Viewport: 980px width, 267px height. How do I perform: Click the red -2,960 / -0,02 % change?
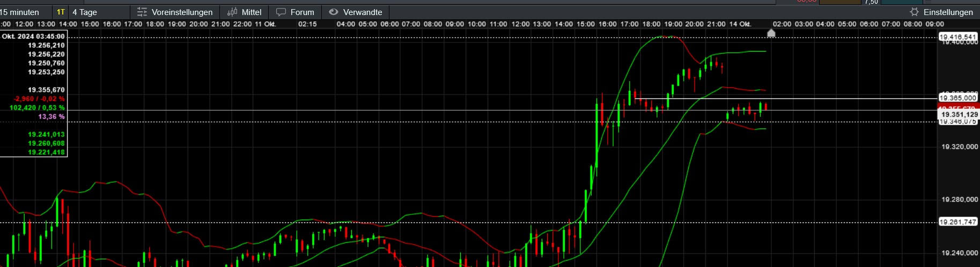pos(39,99)
